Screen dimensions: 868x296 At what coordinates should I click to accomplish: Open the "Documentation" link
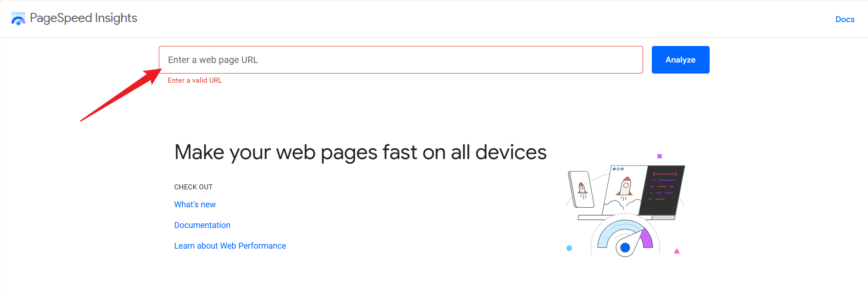(x=202, y=225)
